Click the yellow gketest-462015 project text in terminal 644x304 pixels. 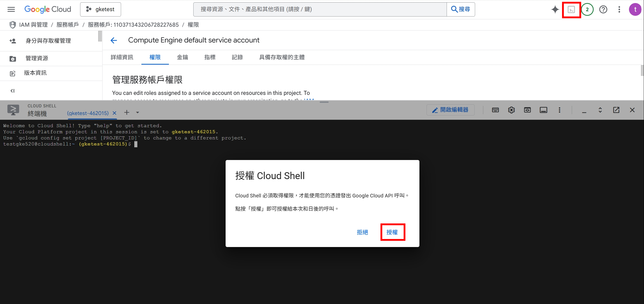pyautogui.click(x=193, y=132)
